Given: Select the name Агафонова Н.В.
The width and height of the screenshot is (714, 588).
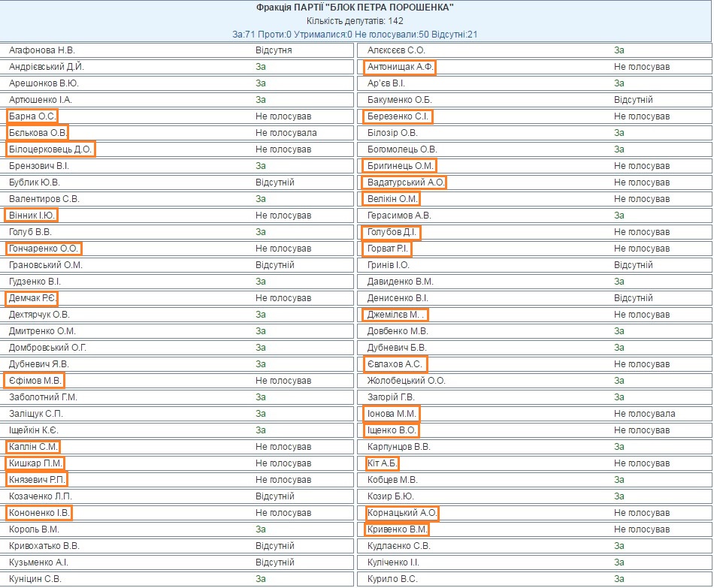Looking at the screenshot, I should click(x=42, y=50).
